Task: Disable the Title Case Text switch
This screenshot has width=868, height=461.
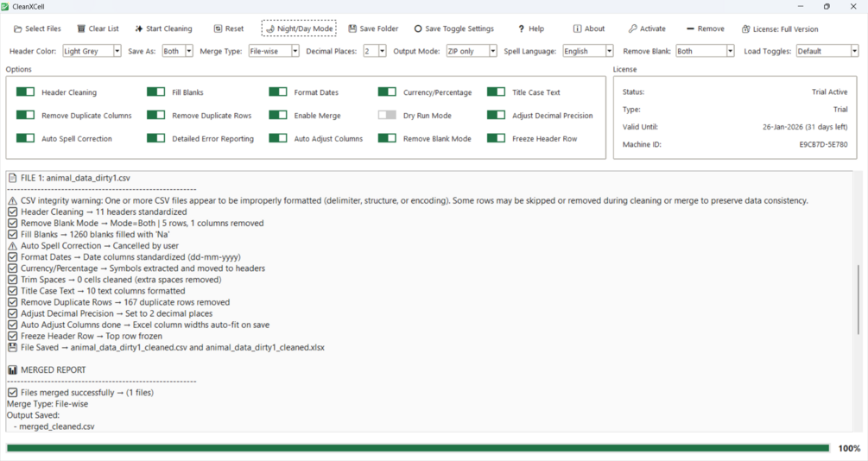Action: [496, 92]
